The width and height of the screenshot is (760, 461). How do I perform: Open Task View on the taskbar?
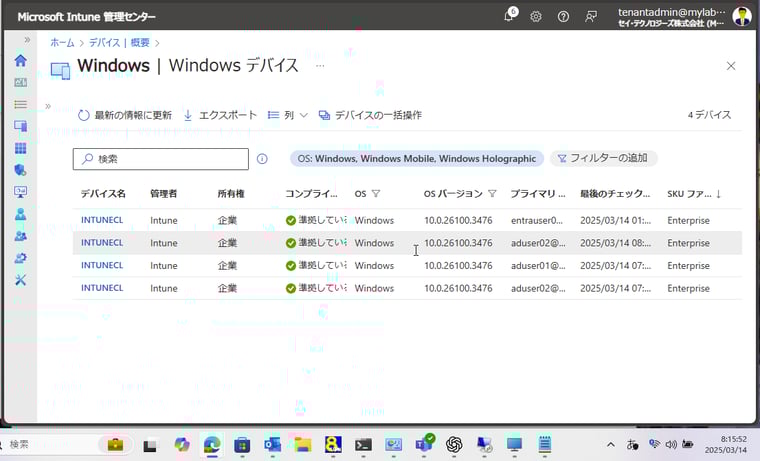[x=150, y=445]
